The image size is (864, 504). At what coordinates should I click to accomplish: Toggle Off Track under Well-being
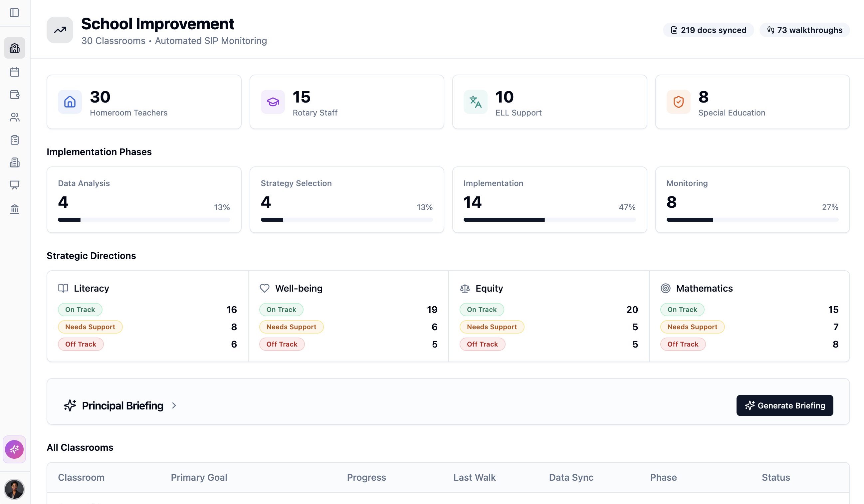(282, 344)
